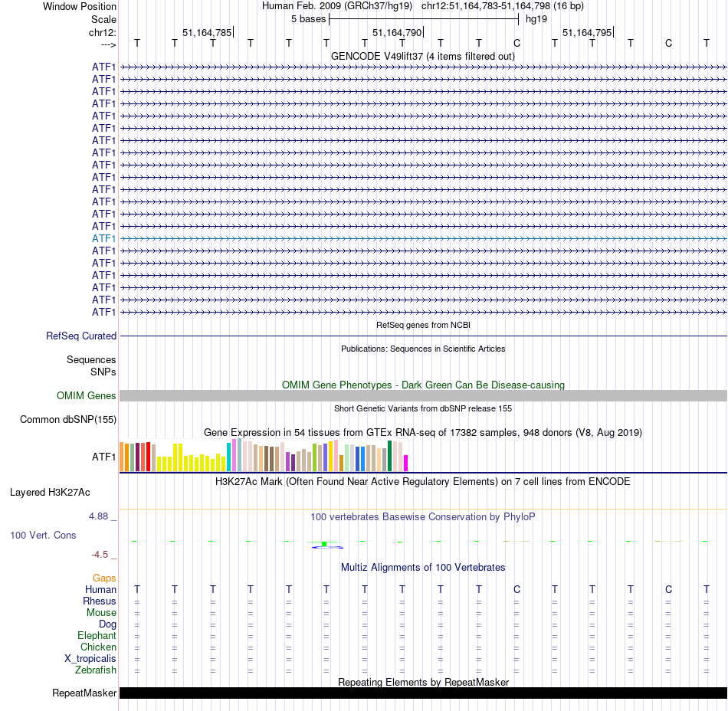Click the chr12: ruler label
This screenshot has width=728, height=711.
(x=102, y=32)
